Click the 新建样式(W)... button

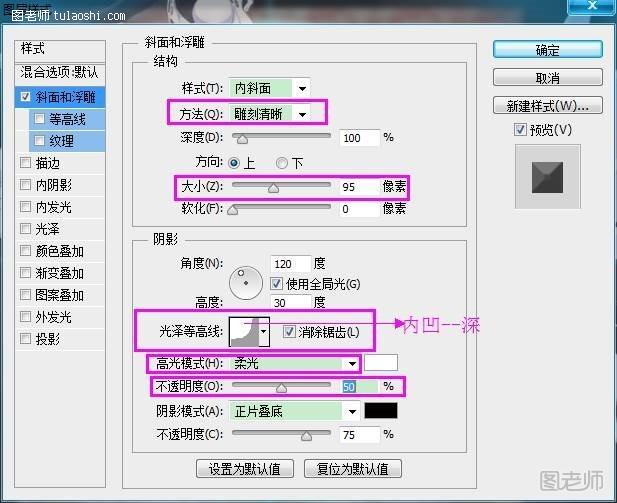pyautogui.click(x=547, y=105)
